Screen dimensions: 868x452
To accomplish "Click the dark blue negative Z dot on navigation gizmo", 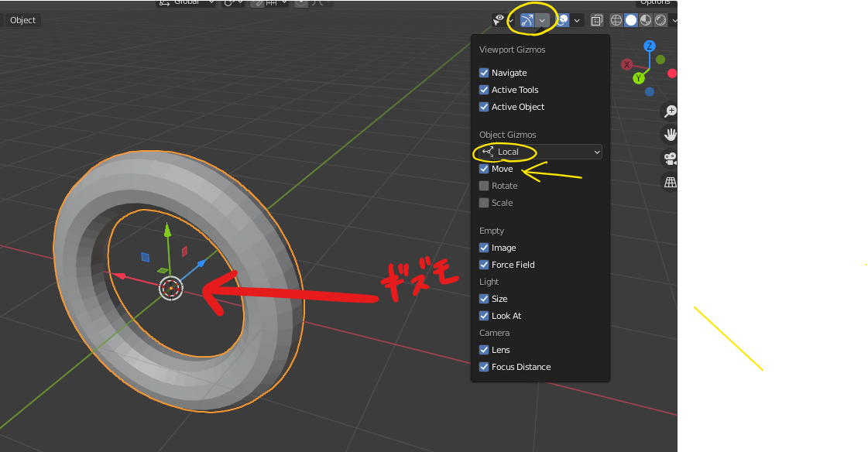I will click(650, 92).
